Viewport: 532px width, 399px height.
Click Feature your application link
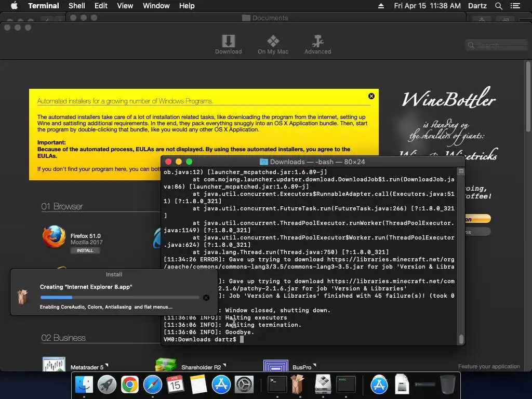(489, 366)
